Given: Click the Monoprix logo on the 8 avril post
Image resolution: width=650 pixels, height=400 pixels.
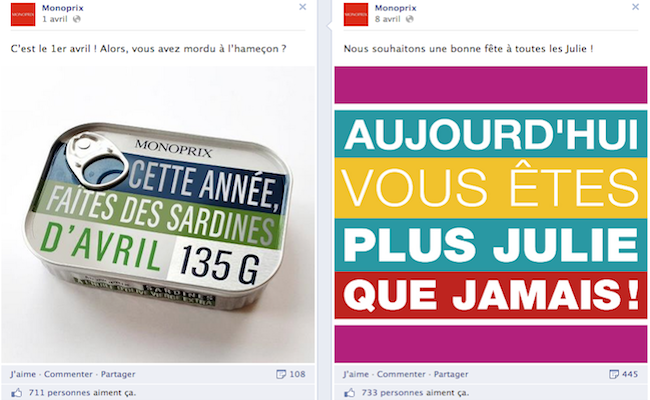Looking at the screenshot, I should click(356, 14).
